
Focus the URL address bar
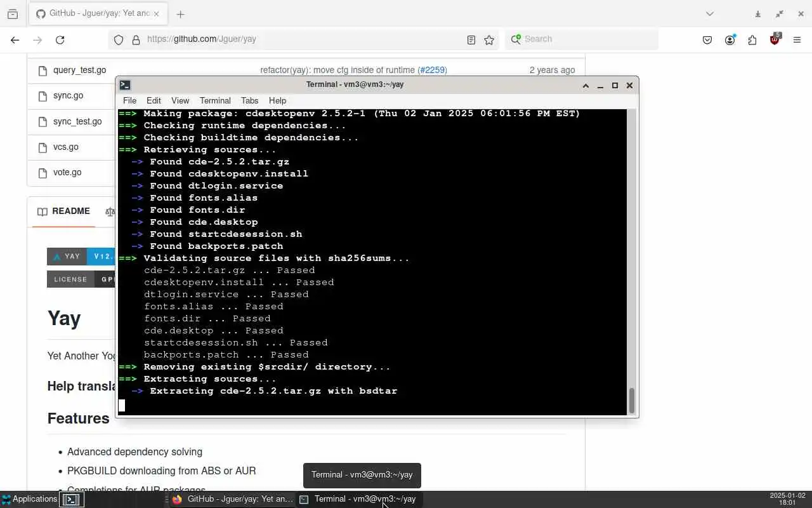click(x=304, y=39)
